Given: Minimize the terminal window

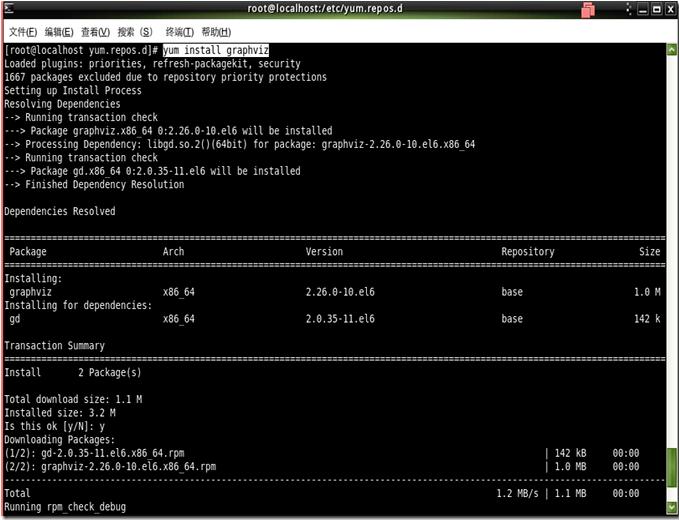Looking at the screenshot, I should click(x=643, y=9).
